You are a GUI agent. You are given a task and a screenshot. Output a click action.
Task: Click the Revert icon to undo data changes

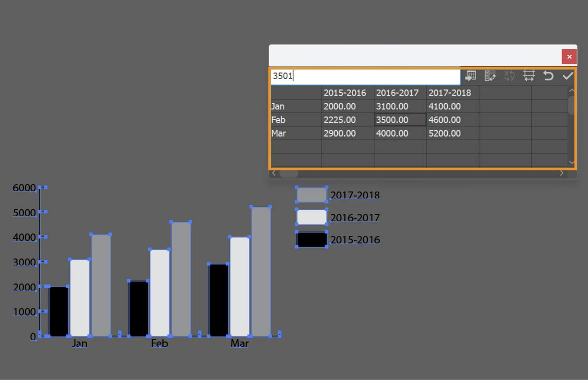pyautogui.click(x=548, y=76)
